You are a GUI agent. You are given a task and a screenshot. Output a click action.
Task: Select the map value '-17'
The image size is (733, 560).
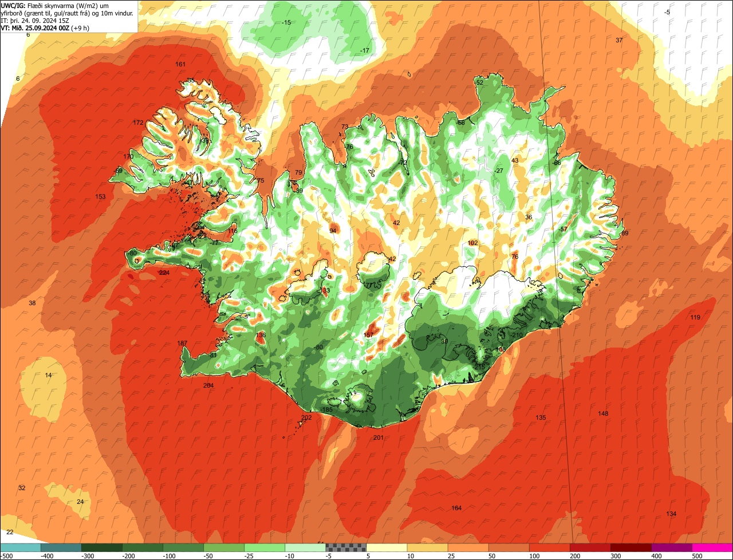364,50
